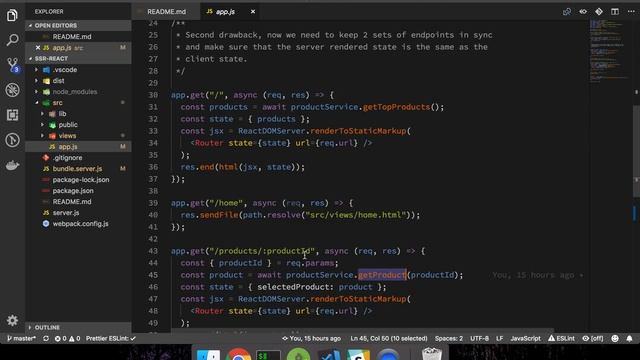
Task: Change indentation via Spaces: 2
Action: point(449,338)
